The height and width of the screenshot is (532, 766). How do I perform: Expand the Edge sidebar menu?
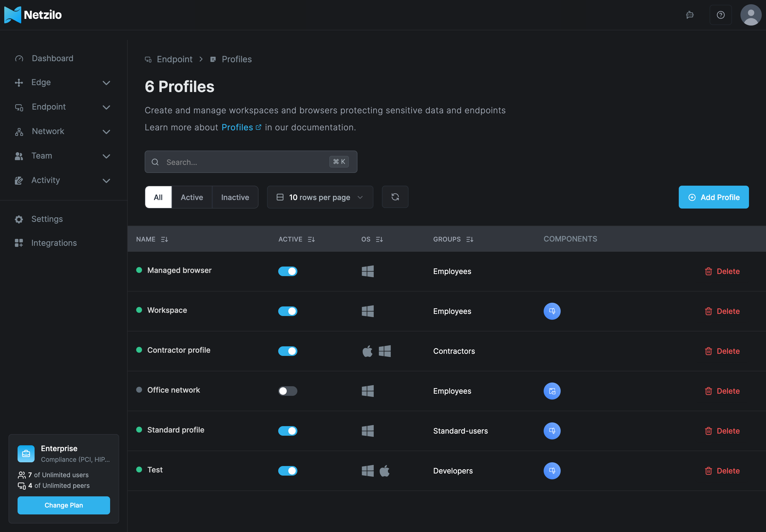pos(63,82)
